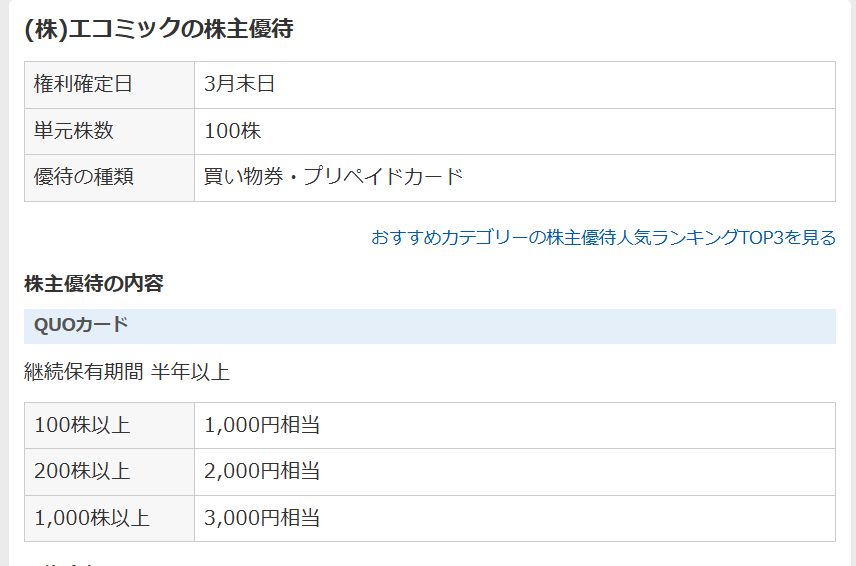Click the 3,000円相当 value cell
Viewport: 856px width, 566px height.
pyautogui.click(x=515, y=519)
